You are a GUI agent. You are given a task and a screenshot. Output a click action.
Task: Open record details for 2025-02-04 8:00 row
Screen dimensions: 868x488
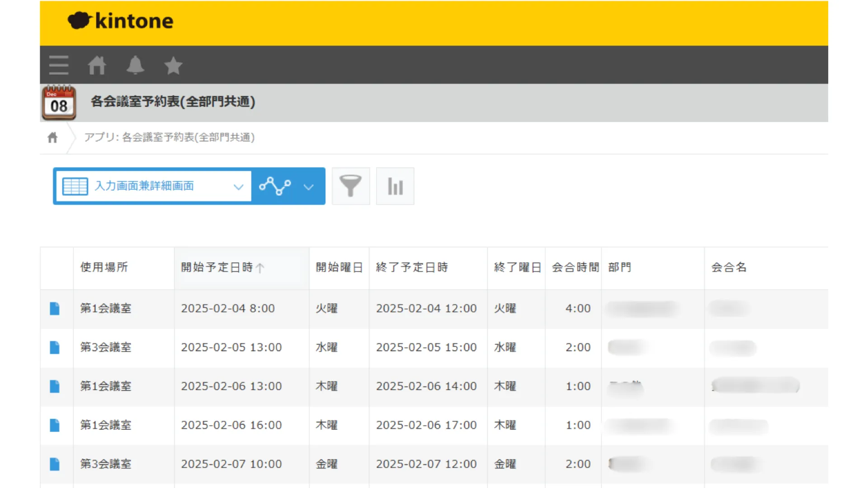pyautogui.click(x=55, y=309)
